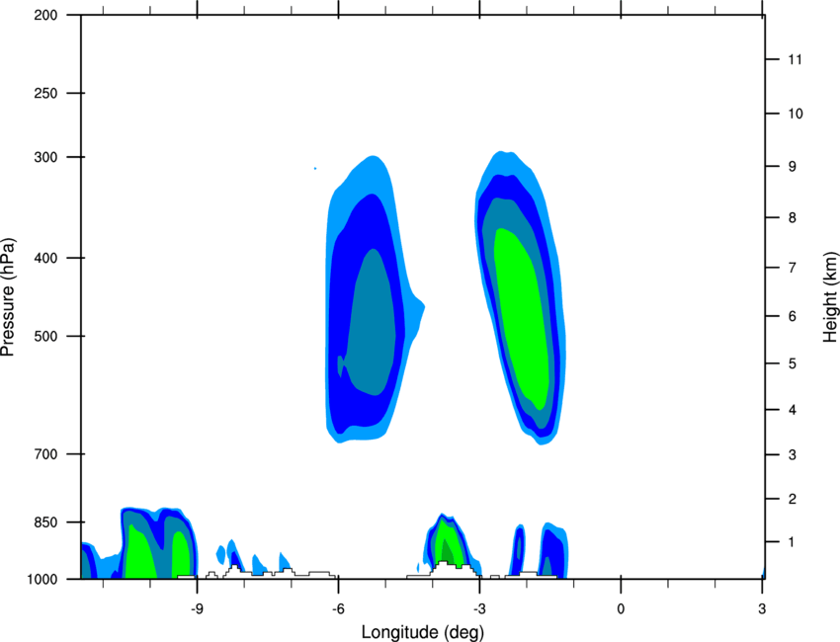840x642 pixels.
Task: Click the 3 longitude tick label
Action: (x=762, y=608)
